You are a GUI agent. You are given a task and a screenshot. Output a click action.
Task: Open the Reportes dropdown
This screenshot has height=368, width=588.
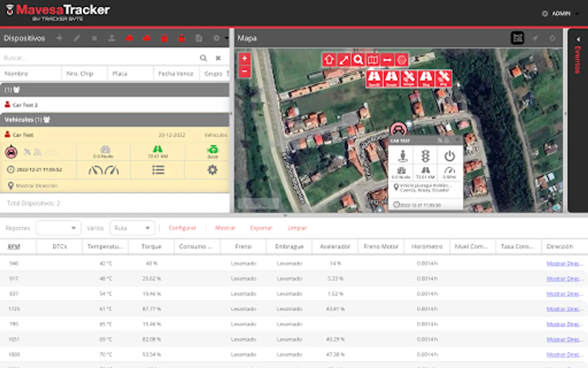click(x=58, y=228)
